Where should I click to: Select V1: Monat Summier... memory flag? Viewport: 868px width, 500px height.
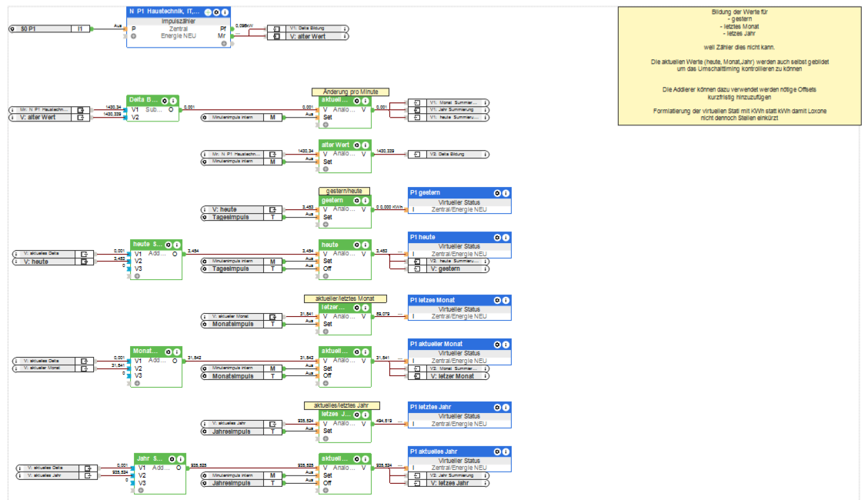[x=449, y=102]
